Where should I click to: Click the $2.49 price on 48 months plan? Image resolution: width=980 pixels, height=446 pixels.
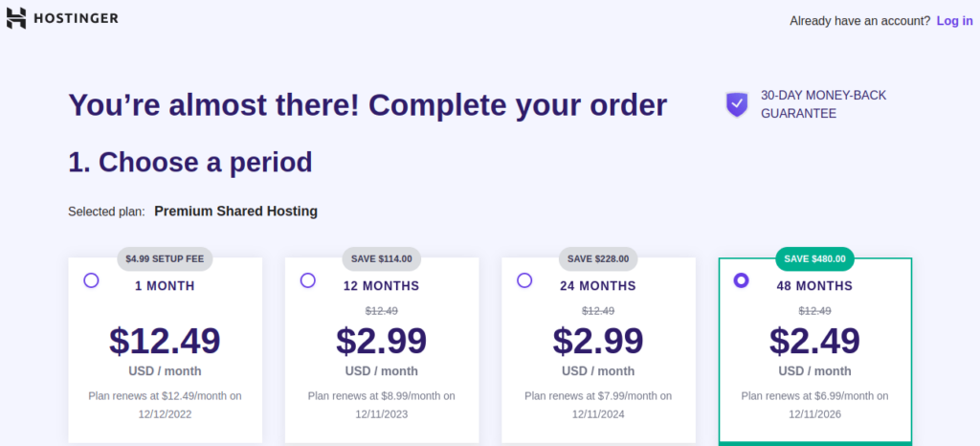814,341
